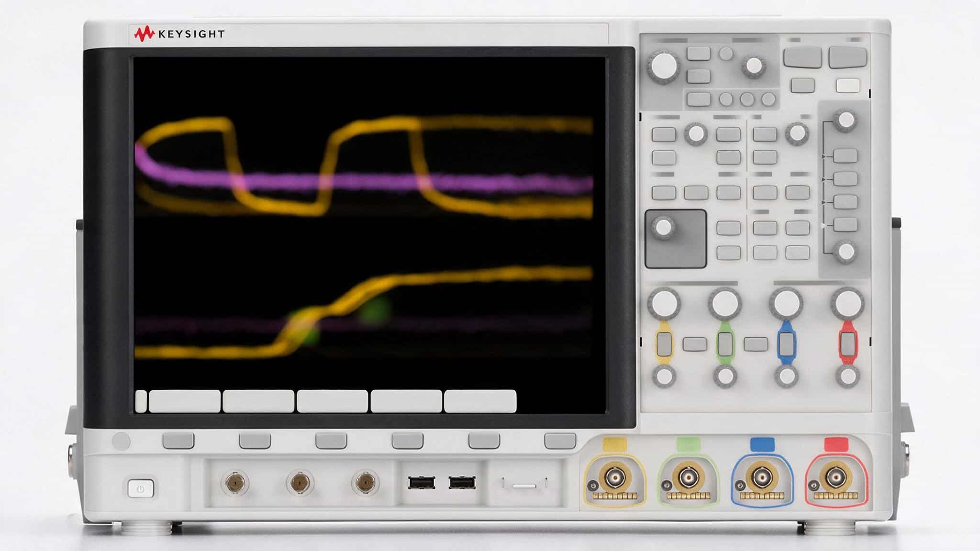
Task: Click the red tab above the channel 4 connector
Action: (x=836, y=444)
